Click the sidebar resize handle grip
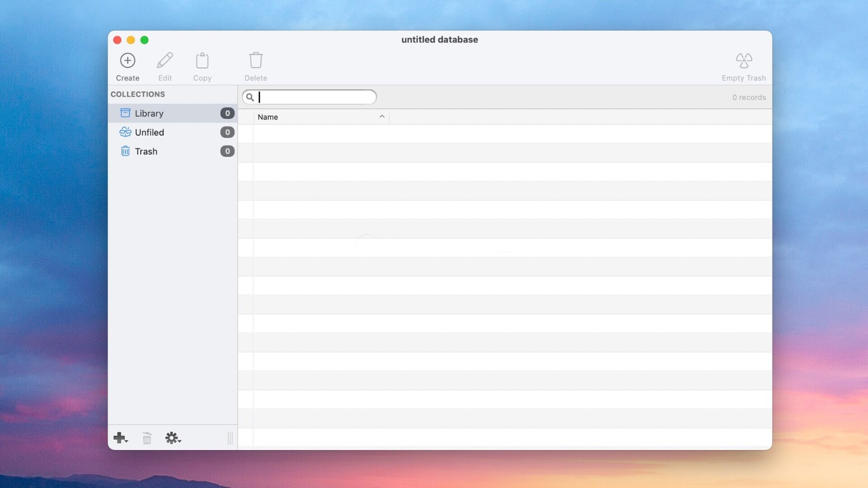 [x=230, y=438]
